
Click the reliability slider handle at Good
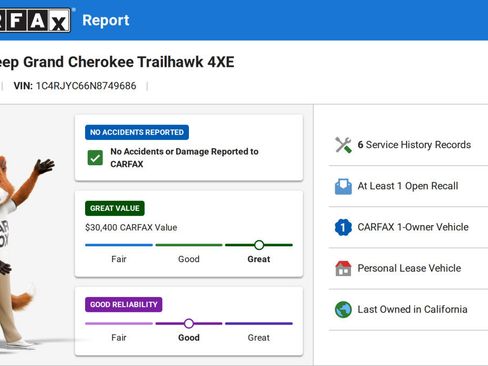click(x=189, y=323)
